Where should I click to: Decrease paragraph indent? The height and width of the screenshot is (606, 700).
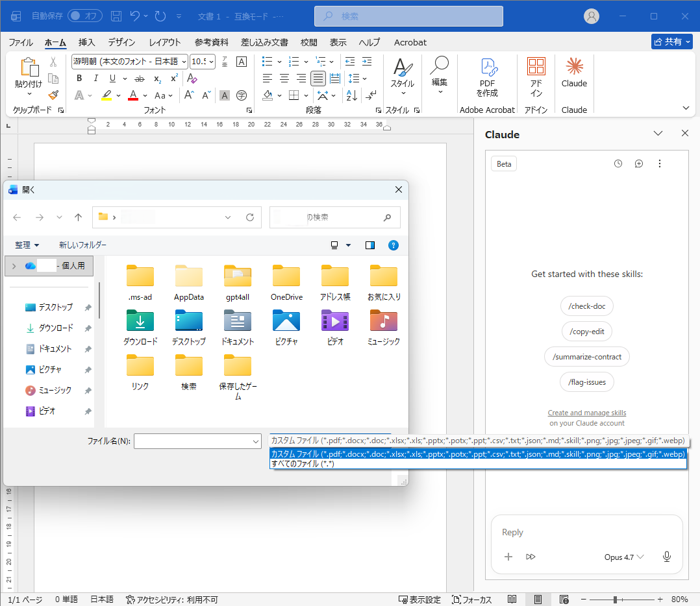350,61
